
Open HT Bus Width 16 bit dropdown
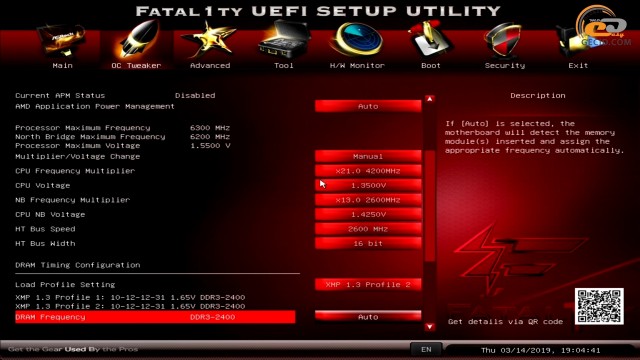[x=368, y=243]
